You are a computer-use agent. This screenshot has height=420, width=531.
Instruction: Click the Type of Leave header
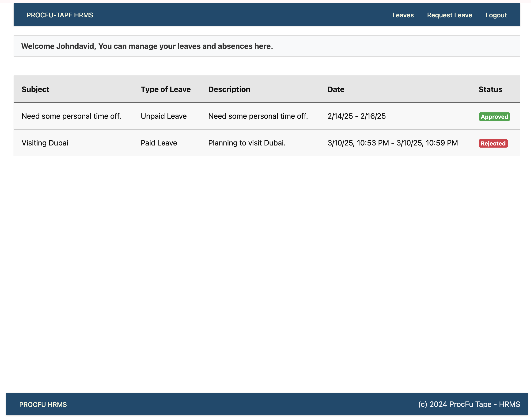coord(165,89)
